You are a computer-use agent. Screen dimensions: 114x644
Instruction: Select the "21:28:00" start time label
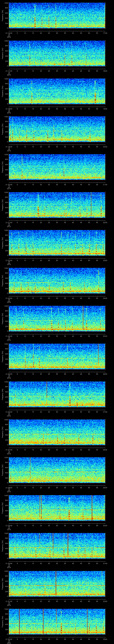coord(9,487)
